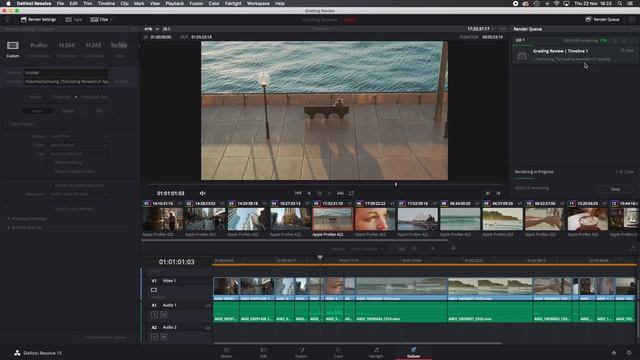Browse for render location

click(x=121, y=82)
